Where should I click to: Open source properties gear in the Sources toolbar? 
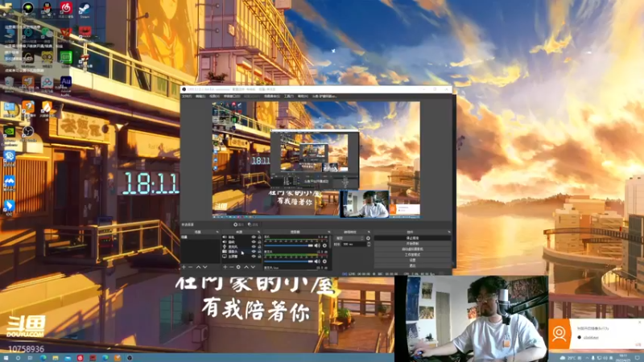238,267
